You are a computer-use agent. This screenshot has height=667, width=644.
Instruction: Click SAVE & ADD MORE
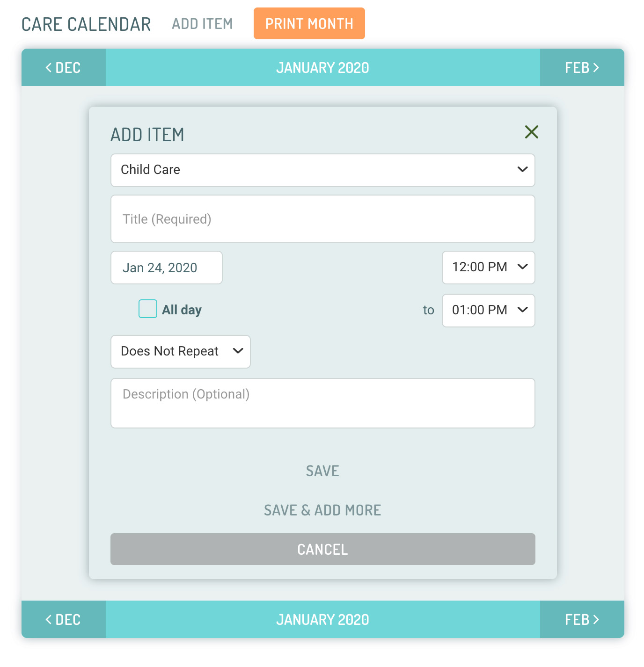(322, 510)
